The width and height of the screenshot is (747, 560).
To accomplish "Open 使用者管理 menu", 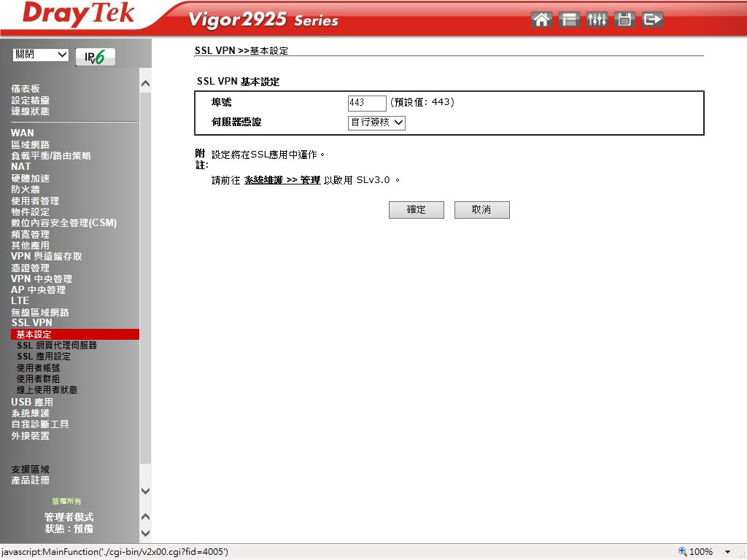I will click(35, 201).
